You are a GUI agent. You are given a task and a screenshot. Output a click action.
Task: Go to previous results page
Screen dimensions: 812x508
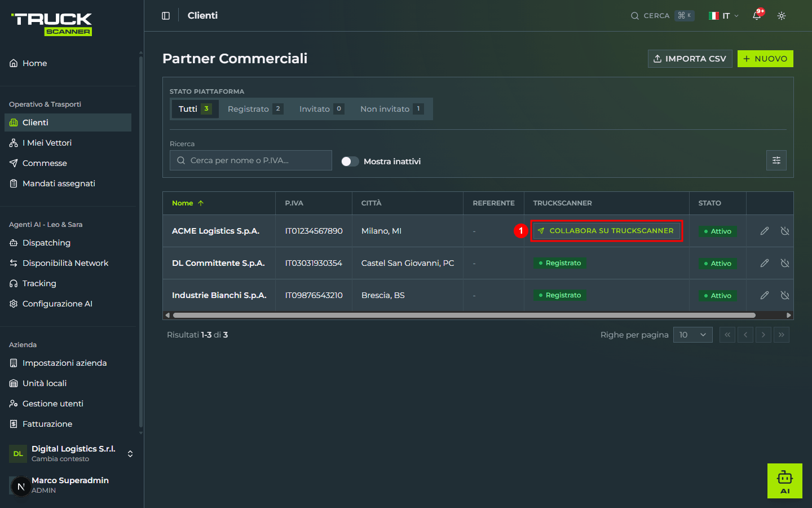point(745,335)
